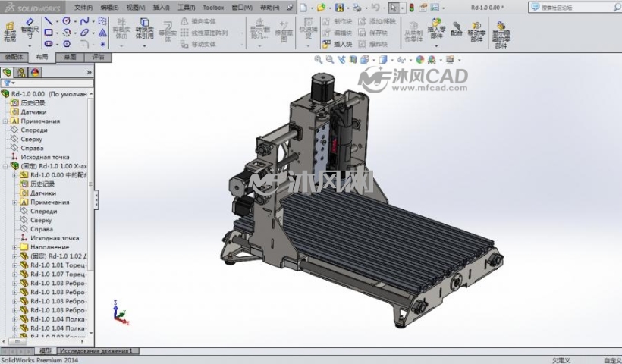Select the Line sketch tool
The height and width of the screenshot is (364, 622).
click(x=49, y=21)
